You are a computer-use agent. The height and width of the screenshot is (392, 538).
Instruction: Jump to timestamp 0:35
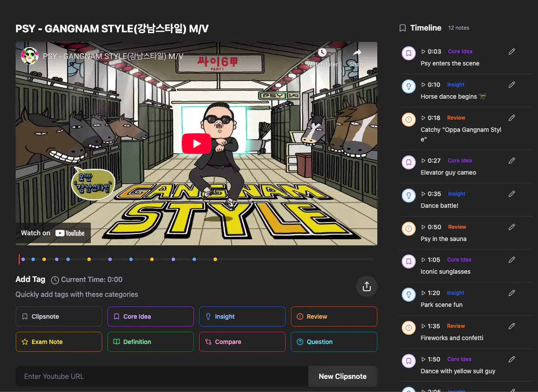click(x=431, y=194)
